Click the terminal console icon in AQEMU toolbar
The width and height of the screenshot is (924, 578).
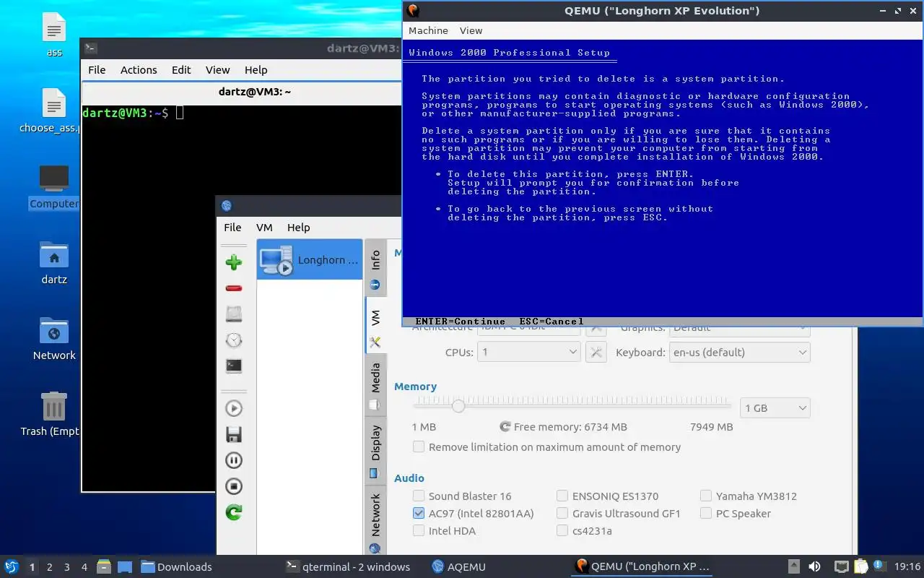click(234, 366)
